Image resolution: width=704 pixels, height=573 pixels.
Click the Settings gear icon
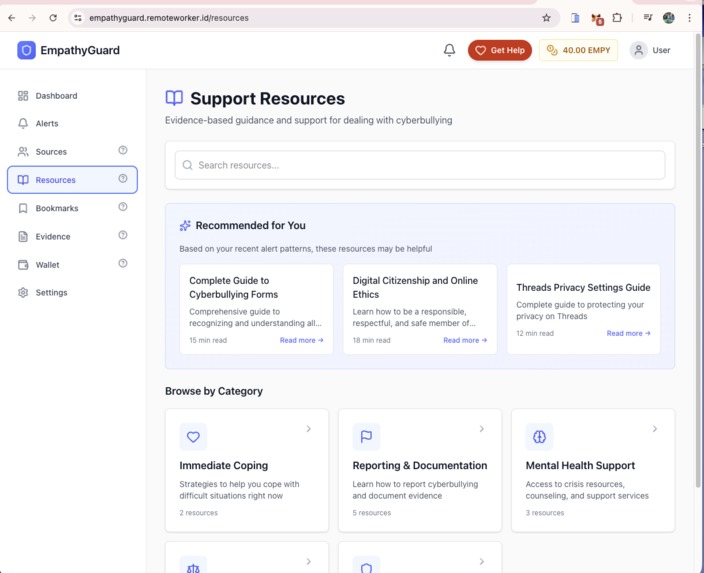pyautogui.click(x=23, y=293)
